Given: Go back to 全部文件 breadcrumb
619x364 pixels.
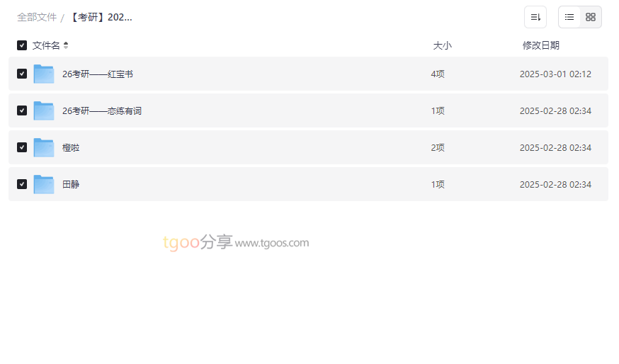Looking at the screenshot, I should [x=37, y=17].
